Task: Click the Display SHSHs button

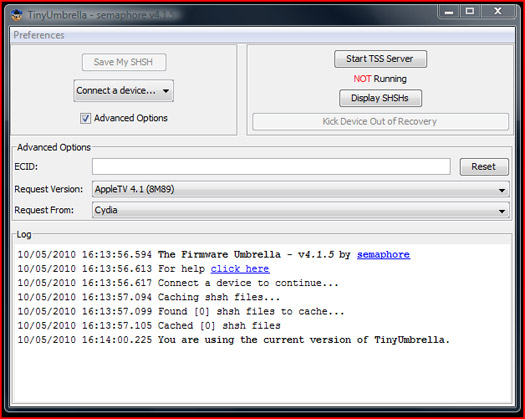Action: pos(380,98)
